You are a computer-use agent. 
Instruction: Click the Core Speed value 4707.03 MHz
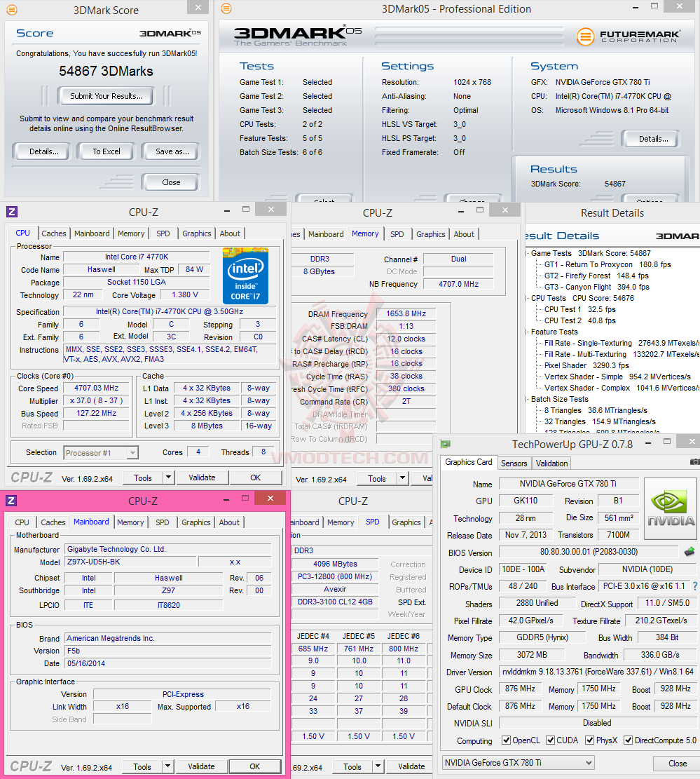coord(96,388)
